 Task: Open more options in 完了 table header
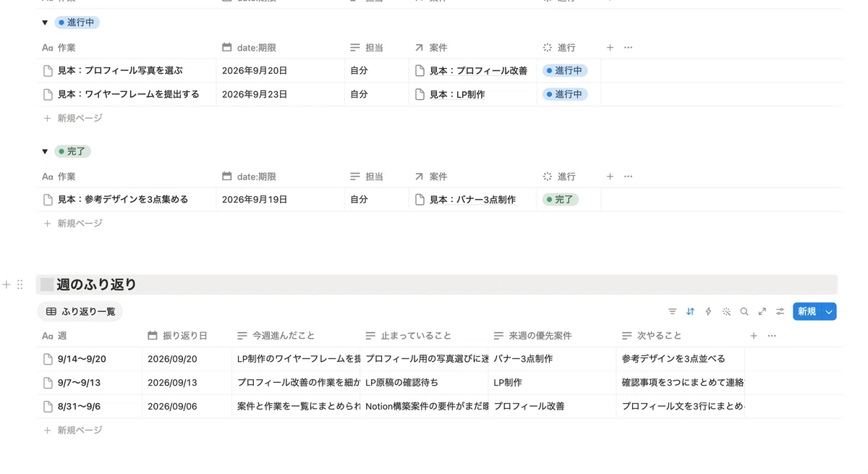(x=628, y=177)
